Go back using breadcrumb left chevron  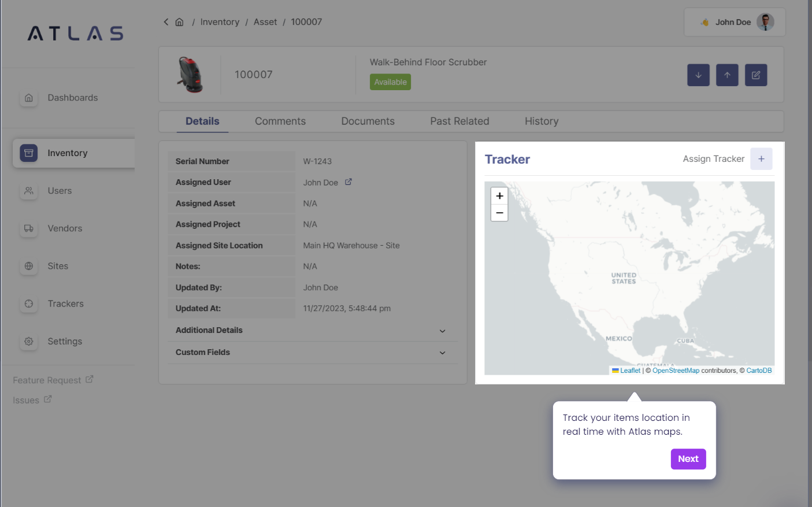tap(166, 22)
